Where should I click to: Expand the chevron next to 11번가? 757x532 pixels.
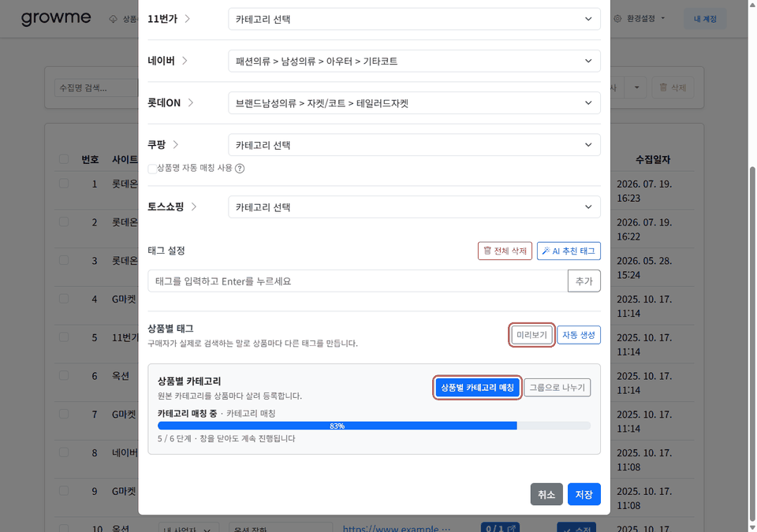click(x=188, y=19)
